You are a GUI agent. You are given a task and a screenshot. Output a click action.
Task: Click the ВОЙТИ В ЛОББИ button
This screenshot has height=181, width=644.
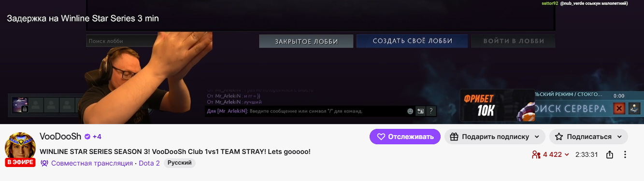click(x=514, y=41)
